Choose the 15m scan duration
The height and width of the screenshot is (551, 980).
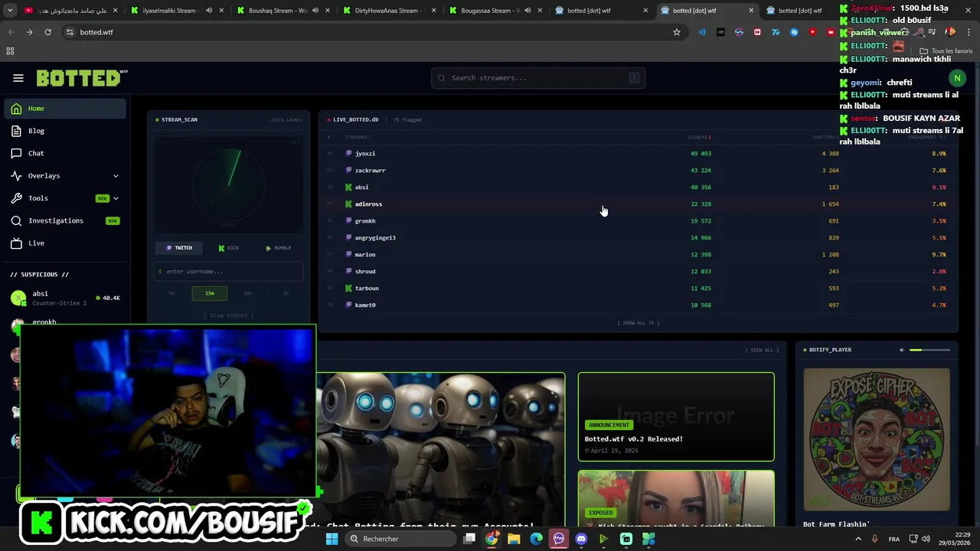[209, 293]
